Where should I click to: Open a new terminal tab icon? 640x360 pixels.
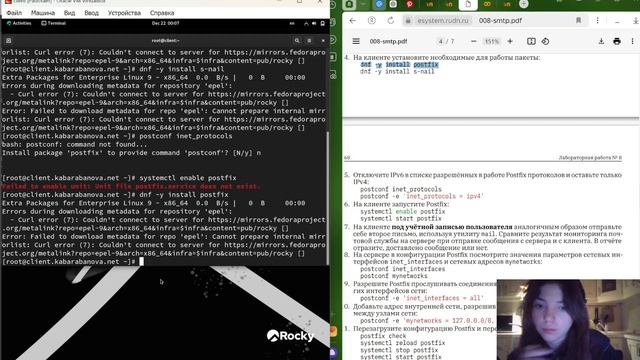pos(9,40)
